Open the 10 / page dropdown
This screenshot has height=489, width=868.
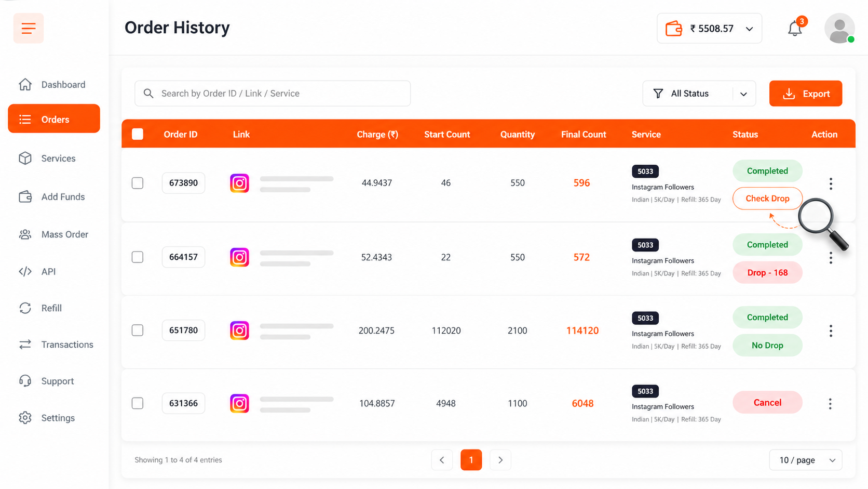click(x=805, y=460)
